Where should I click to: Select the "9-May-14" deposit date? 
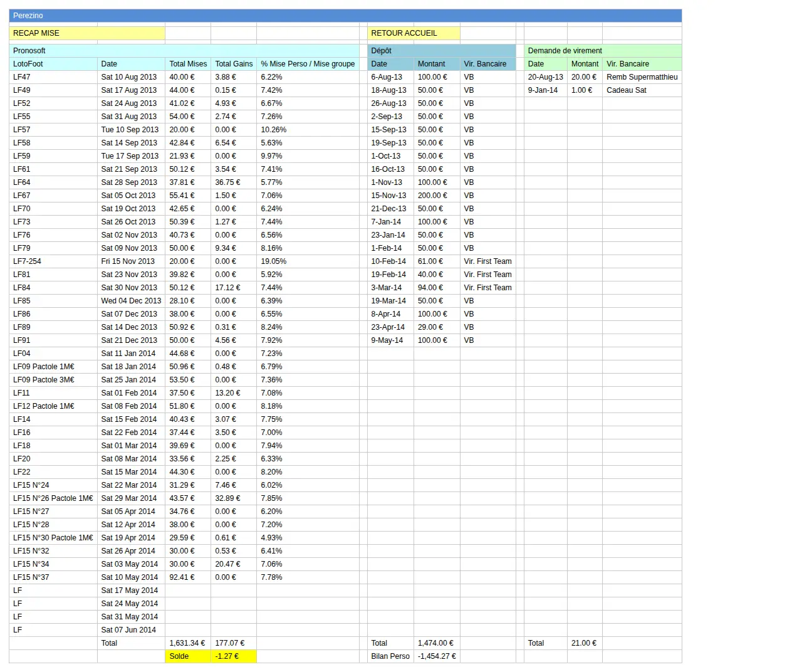(390, 340)
